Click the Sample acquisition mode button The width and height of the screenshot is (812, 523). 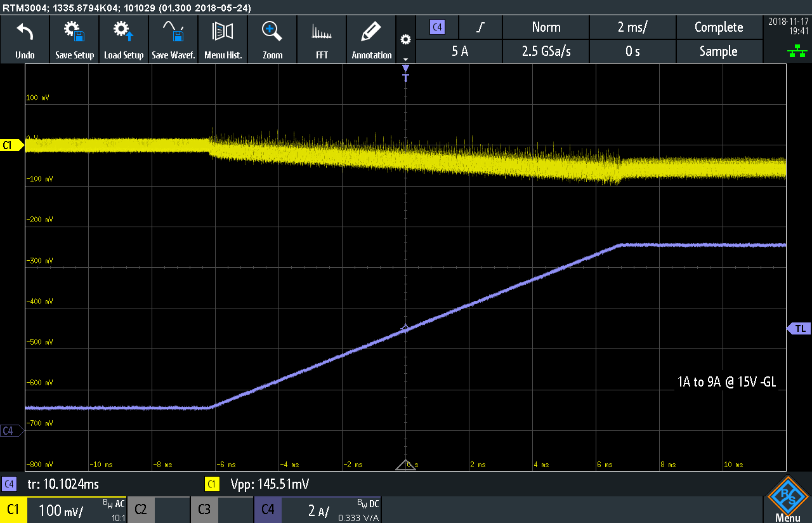click(718, 51)
